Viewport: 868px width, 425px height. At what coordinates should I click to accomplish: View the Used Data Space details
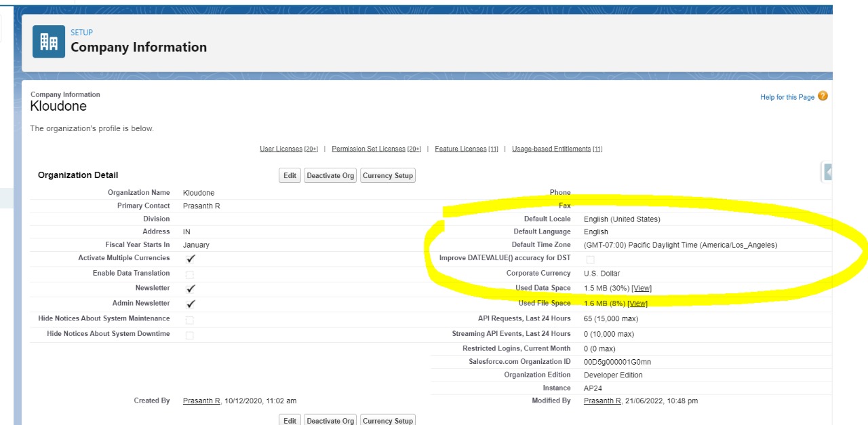pyautogui.click(x=642, y=289)
